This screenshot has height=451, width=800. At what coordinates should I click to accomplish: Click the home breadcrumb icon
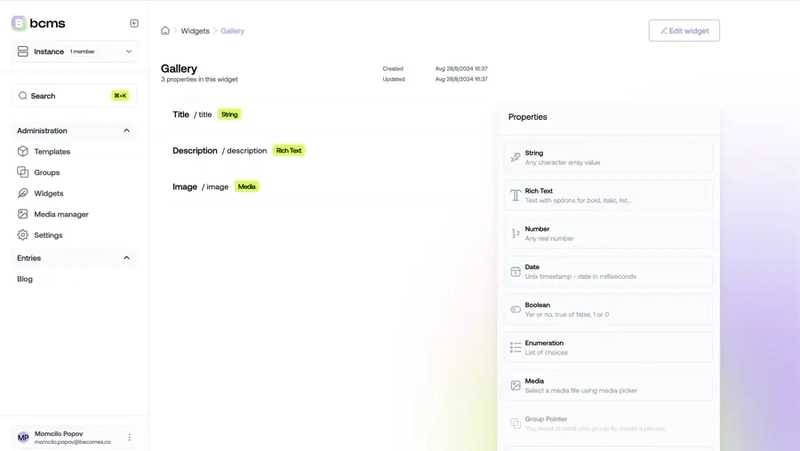tap(165, 31)
